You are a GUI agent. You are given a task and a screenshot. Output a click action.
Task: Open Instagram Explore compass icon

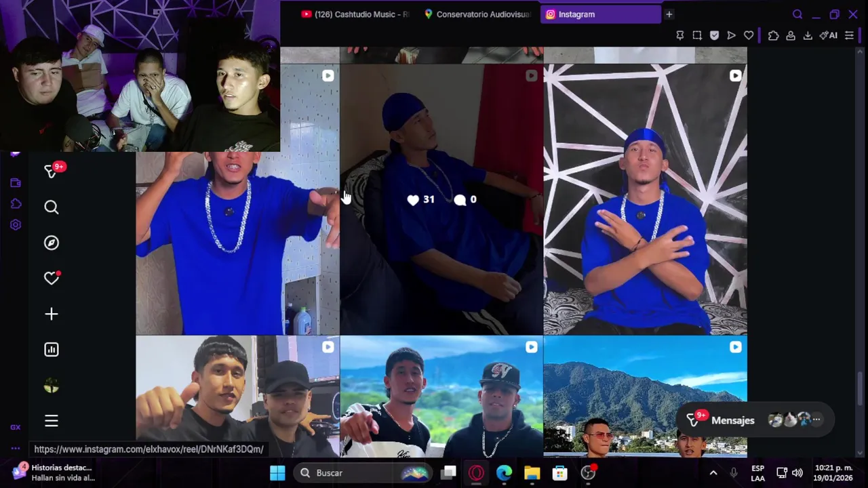pos(52,243)
